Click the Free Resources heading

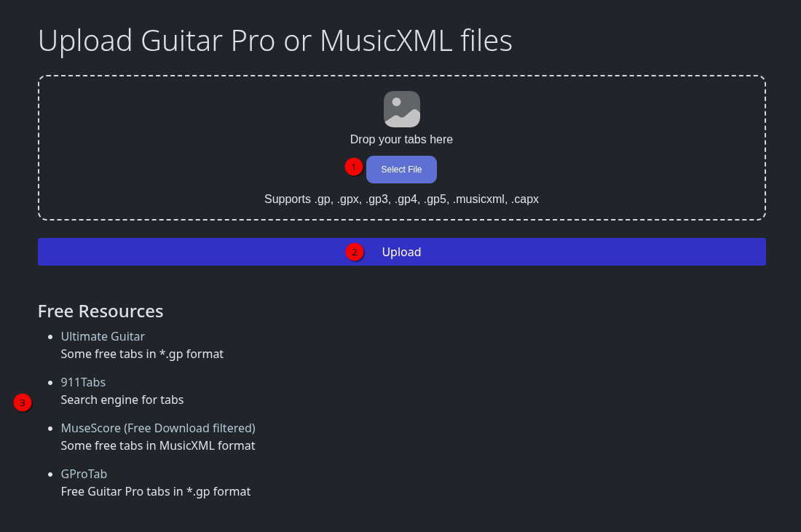tap(100, 311)
